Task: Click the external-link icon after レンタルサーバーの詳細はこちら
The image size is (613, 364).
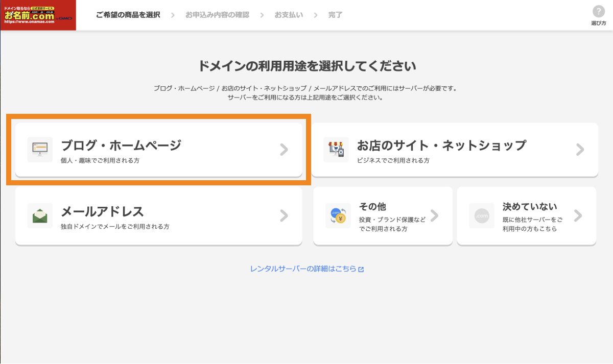Action: coord(361,269)
